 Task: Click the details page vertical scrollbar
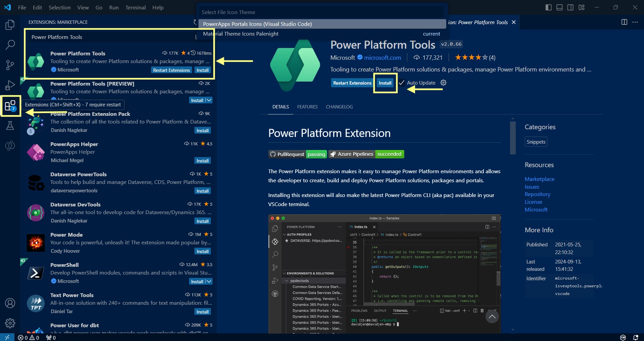(x=512, y=138)
